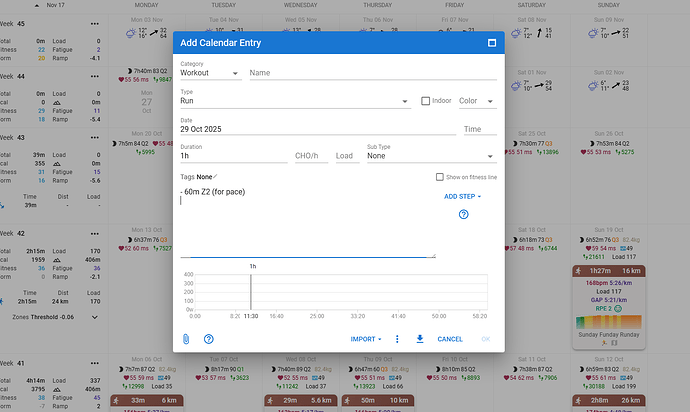
Task: Open the Color picker dropdown
Action: 477,101
